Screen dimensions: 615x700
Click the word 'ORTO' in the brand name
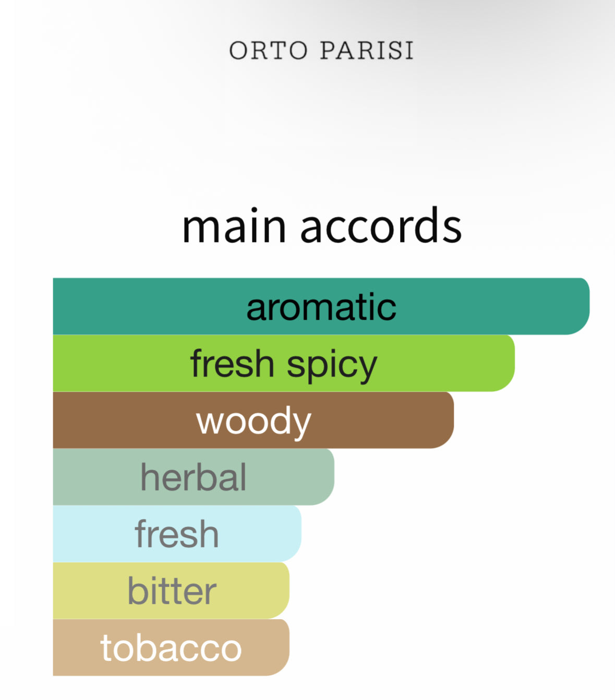coord(268,51)
